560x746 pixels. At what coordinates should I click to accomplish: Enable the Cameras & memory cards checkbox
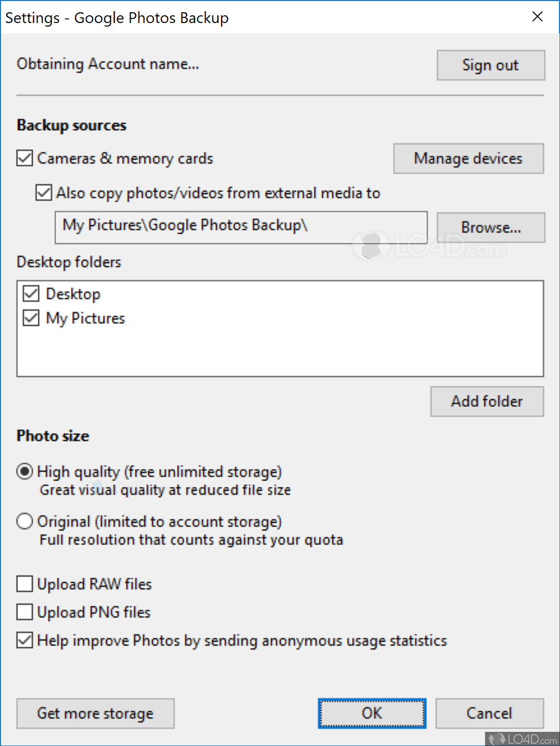24,159
